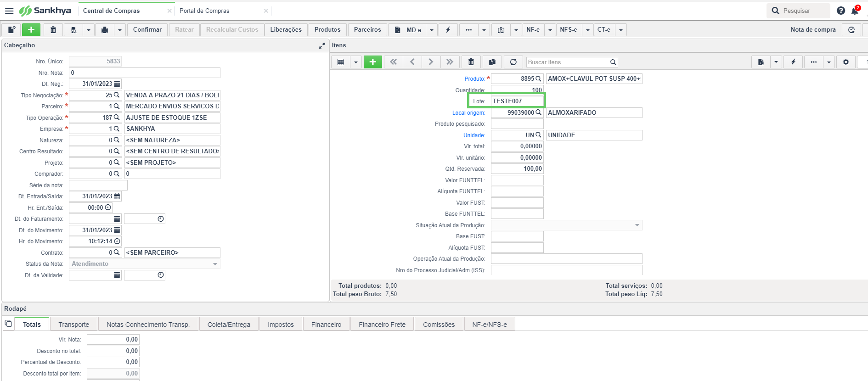Click the Liberações button
This screenshot has height=381, width=868.
point(286,29)
